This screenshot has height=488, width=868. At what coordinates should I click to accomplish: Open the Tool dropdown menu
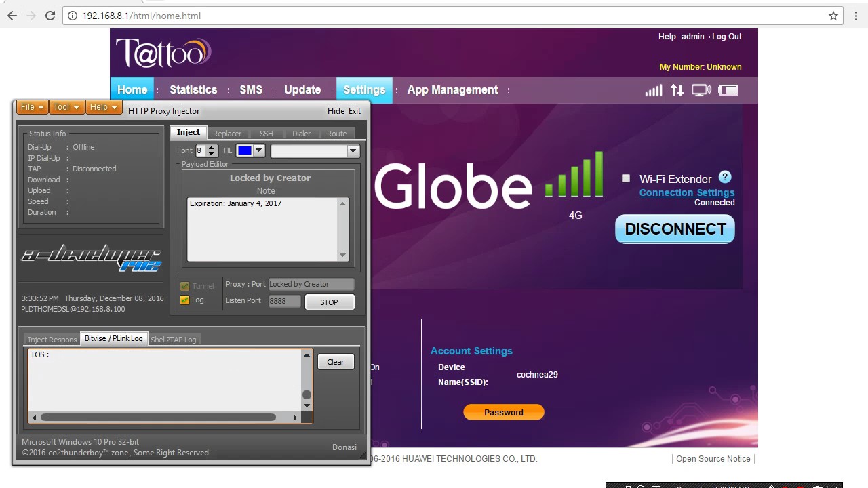pyautogui.click(x=66, y=107)
